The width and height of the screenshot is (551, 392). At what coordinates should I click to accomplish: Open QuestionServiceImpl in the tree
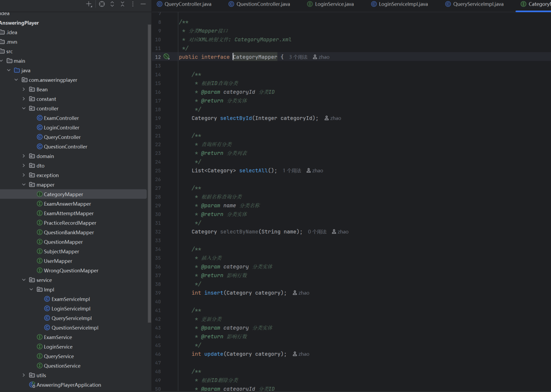coord(74,327)
